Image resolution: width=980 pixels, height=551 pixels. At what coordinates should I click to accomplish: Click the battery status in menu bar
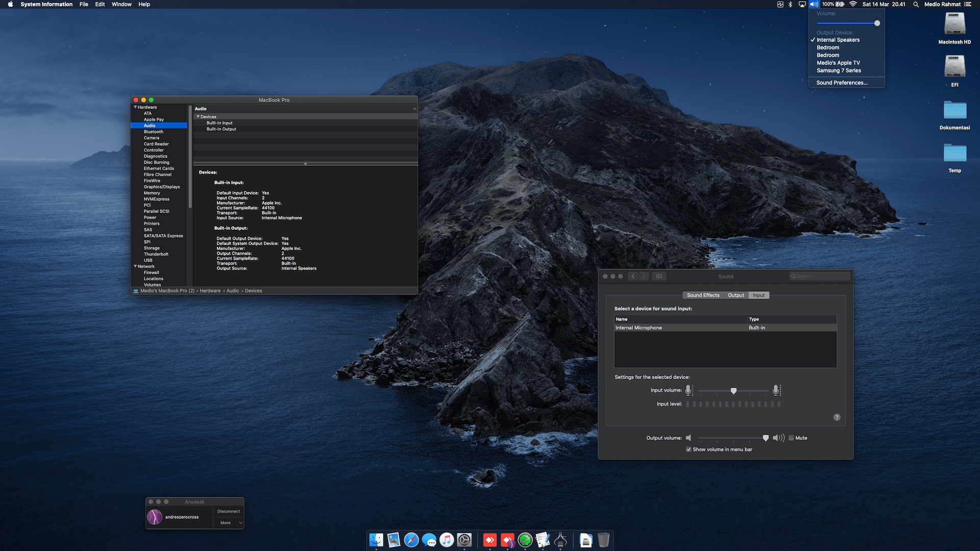point(833,4)
